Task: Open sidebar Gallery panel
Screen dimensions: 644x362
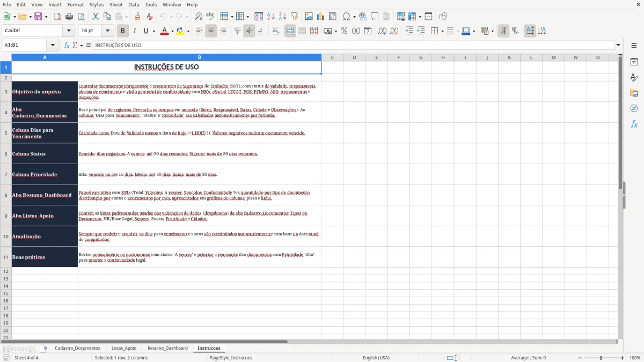Action: [634, 93]
